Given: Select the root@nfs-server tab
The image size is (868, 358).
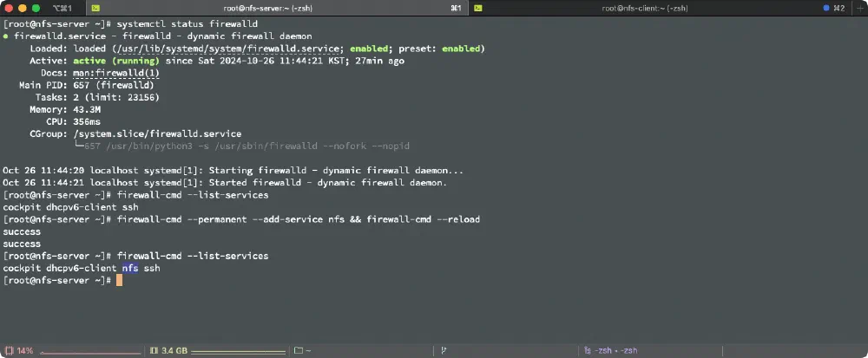Looking at the screenshot, I should [x=278, y=8].
